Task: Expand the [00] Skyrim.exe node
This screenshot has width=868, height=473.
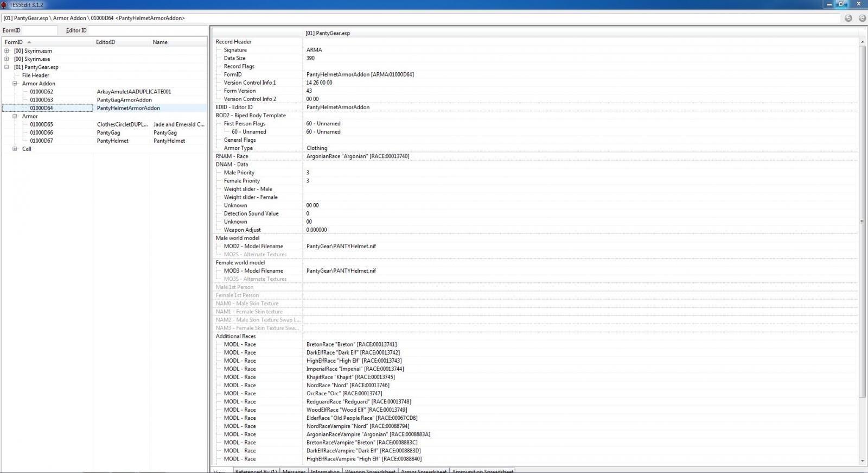Action: [7, 59]
